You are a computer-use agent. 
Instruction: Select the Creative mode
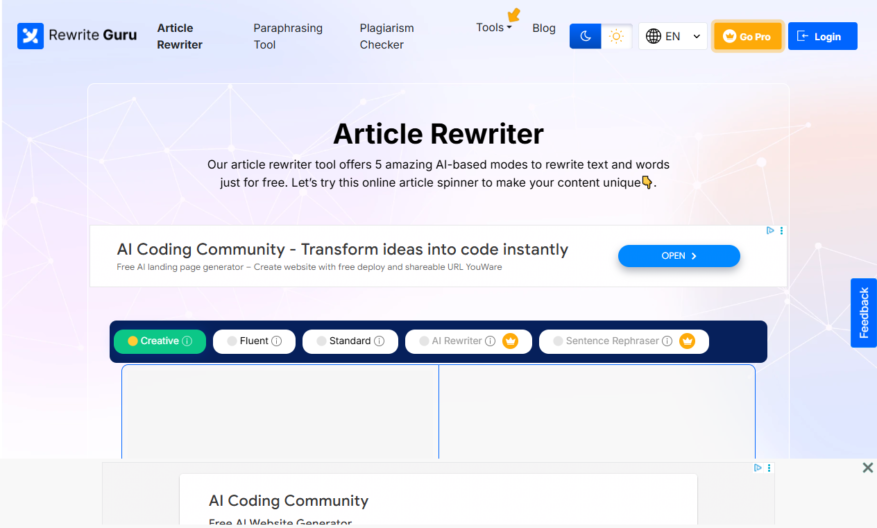click(159, 341)
